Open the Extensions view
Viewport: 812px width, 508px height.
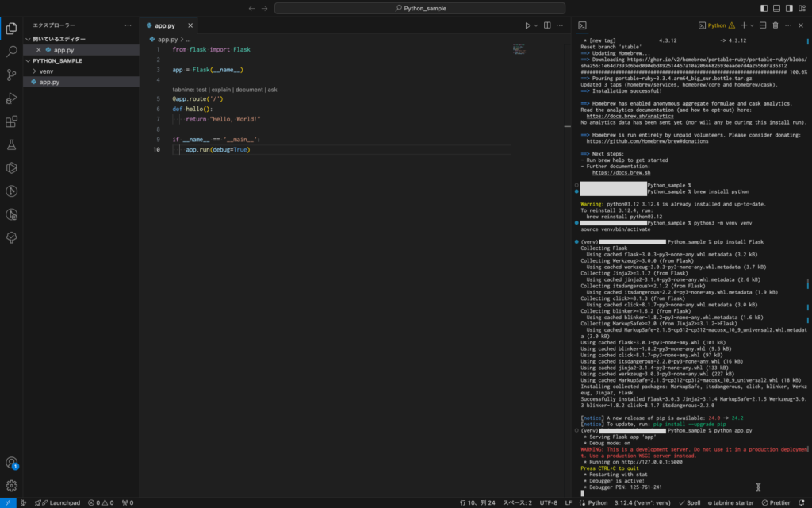coord(12,121)
